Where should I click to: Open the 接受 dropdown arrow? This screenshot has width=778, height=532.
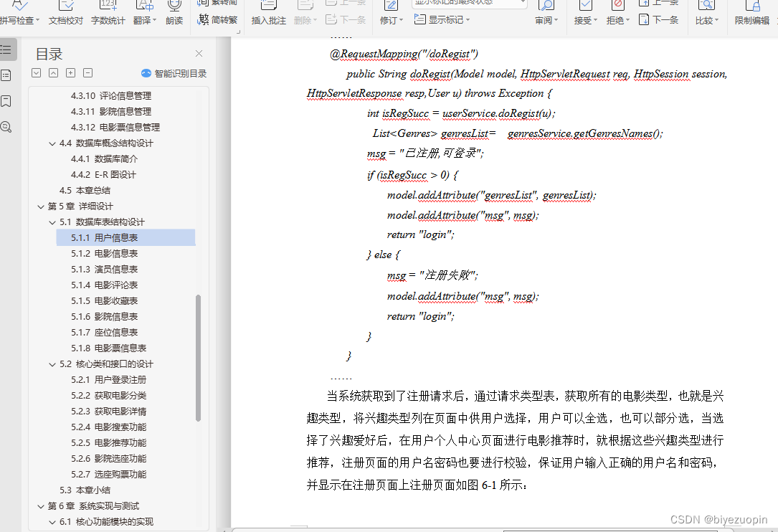[595, 20]
